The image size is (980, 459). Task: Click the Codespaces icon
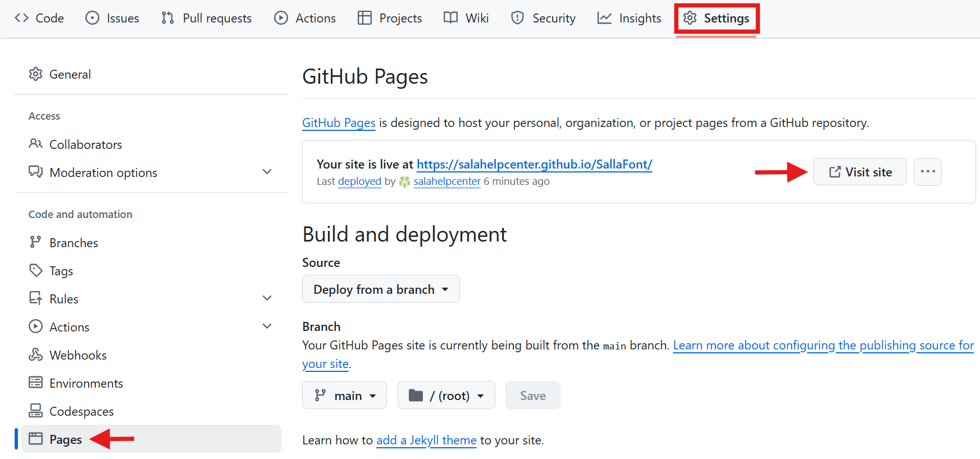tap(36, 411)
